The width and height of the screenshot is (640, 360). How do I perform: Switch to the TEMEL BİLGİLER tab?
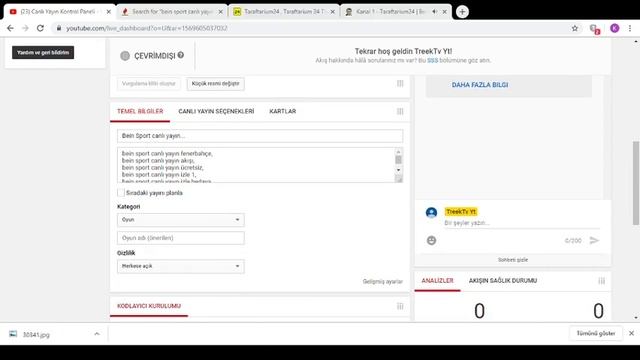[140, 111]
